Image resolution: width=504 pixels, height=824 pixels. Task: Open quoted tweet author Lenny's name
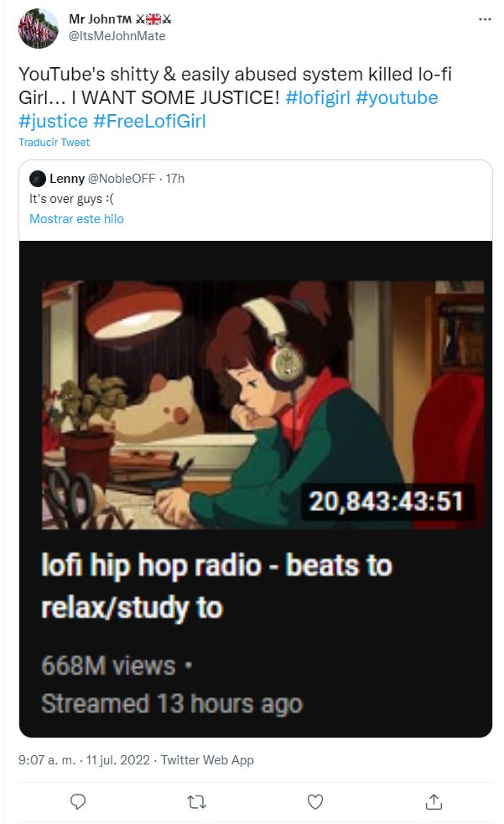point(67,179)
